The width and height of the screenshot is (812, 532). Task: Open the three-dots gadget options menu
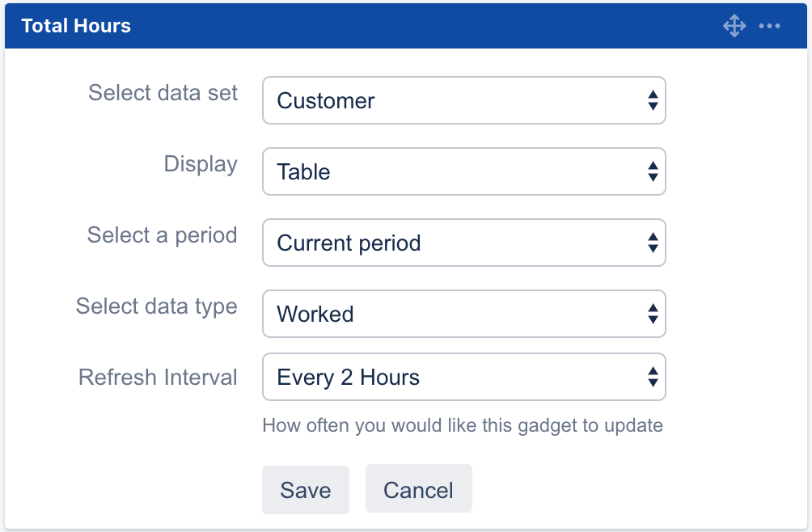coord(769,26)
